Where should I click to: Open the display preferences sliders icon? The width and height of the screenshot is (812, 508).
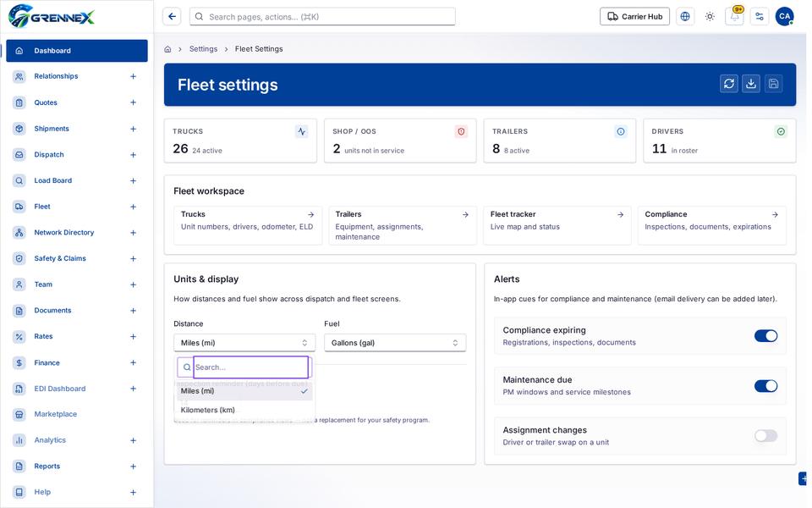(x=760, y=17)
